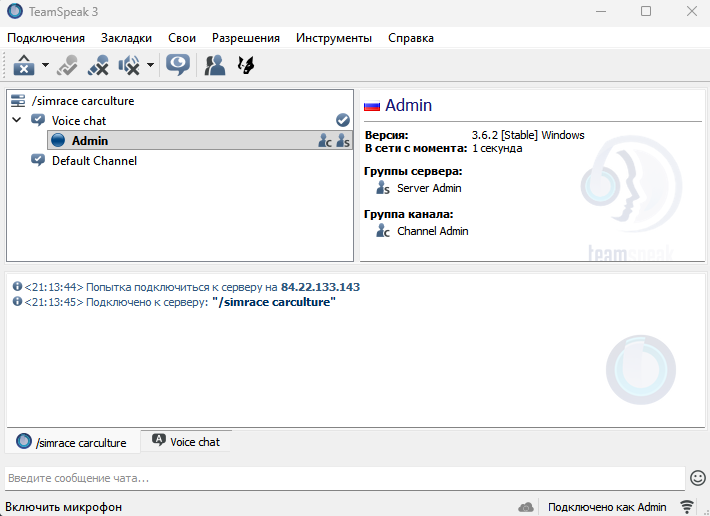This screenshot has height=516, width=710.
Task: Select the Voice chat channel in tree
Action: coord(79,121)
